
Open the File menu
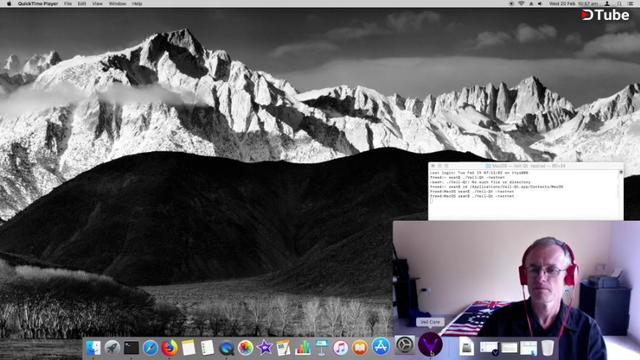(x=68, y=4)
